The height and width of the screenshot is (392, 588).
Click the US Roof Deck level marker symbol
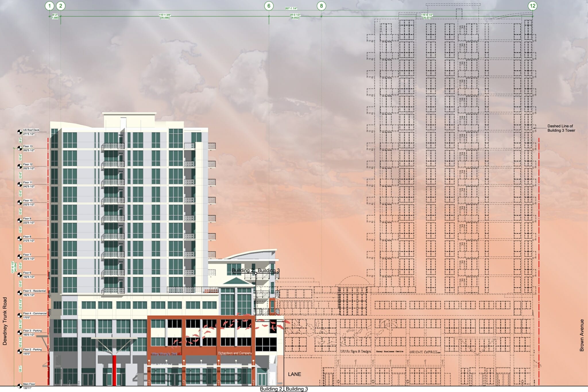20,132
